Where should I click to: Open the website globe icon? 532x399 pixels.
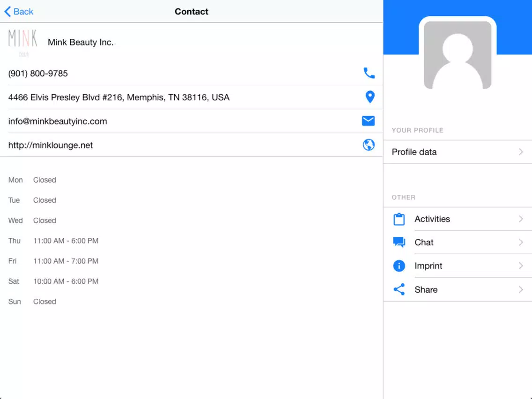369,145
